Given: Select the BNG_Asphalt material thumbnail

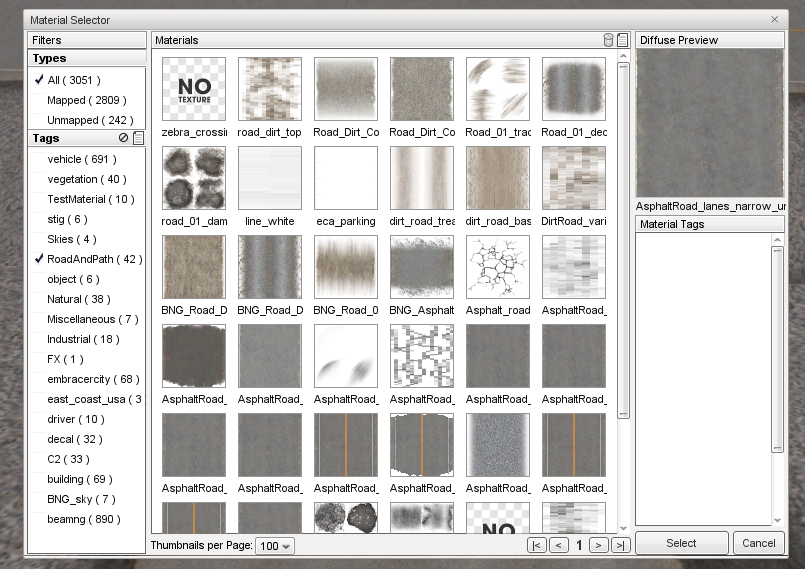Looking at the screenshot, I should (422, 267).
